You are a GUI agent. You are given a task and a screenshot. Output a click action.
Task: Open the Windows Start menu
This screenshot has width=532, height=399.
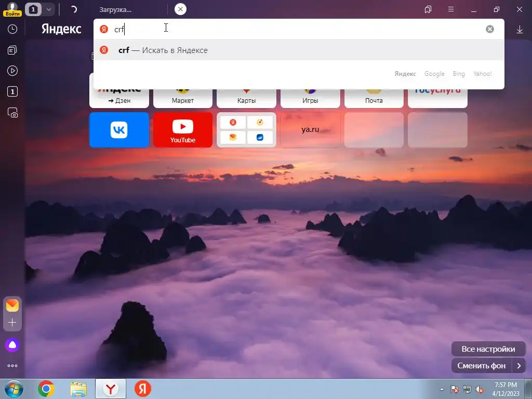pyautogui.click(x=14, y=389)
